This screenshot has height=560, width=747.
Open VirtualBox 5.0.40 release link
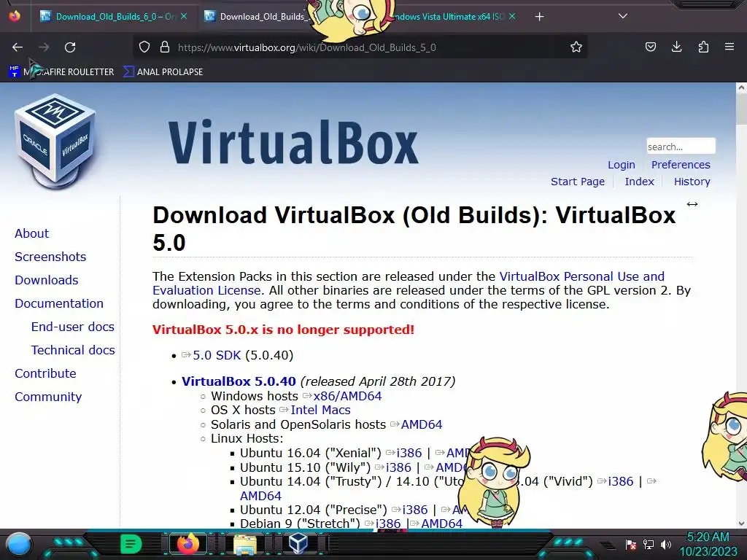[x=239, y=381]
